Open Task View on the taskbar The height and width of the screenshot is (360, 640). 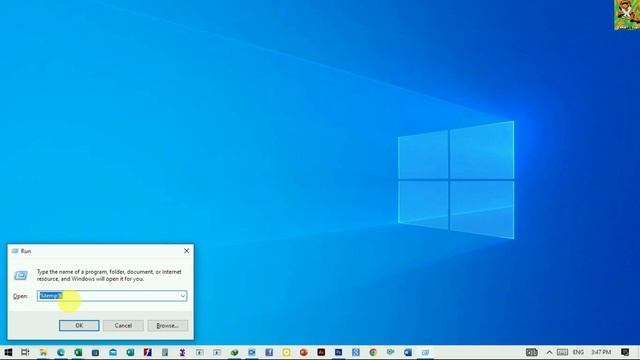coord(25,352)
